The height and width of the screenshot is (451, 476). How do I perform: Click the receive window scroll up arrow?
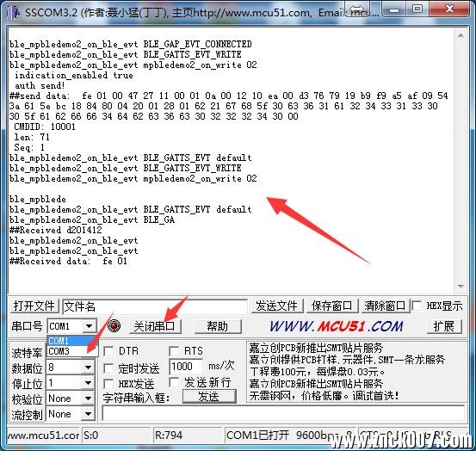(x=461, y=36)
